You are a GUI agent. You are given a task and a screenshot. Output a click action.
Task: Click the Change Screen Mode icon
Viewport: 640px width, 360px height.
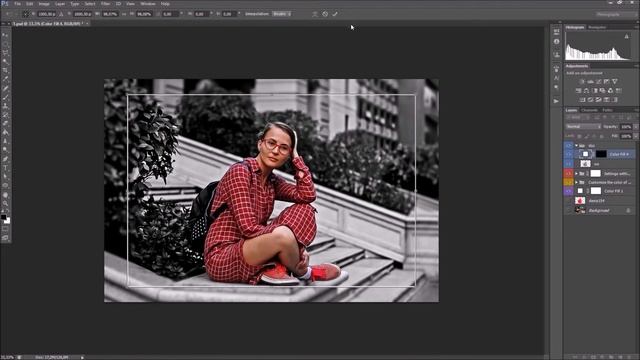point(5,238)
